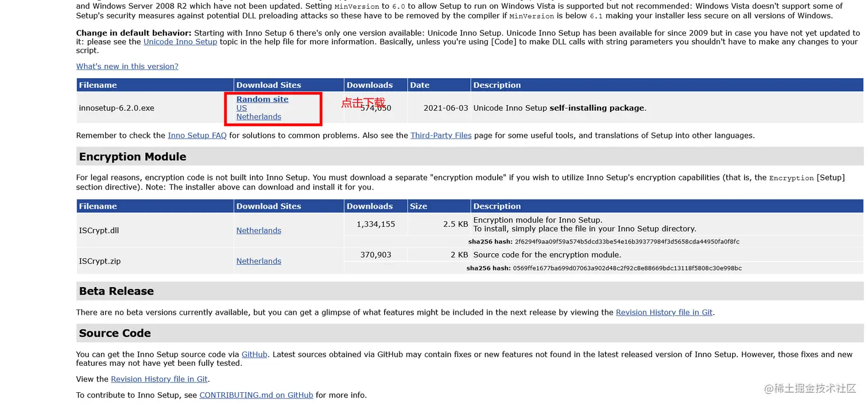Click the "Change in default behavior:" bold text

[x=134, y=33]
